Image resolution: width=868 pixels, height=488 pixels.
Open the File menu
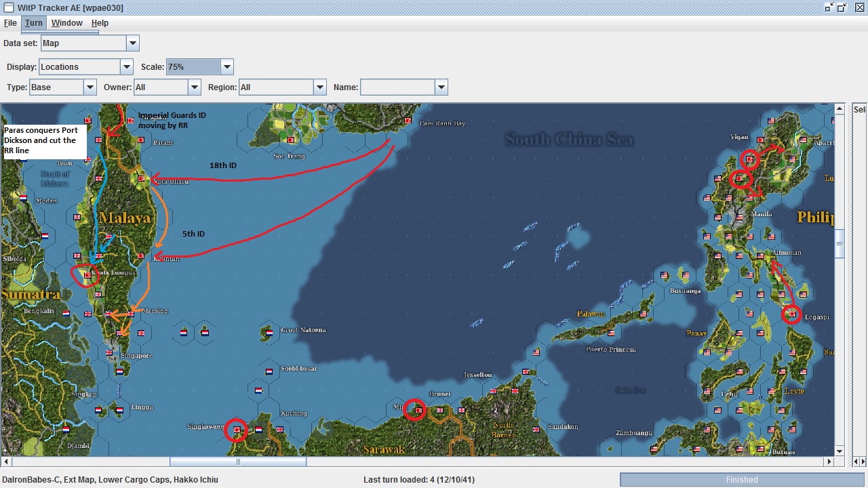10,23
